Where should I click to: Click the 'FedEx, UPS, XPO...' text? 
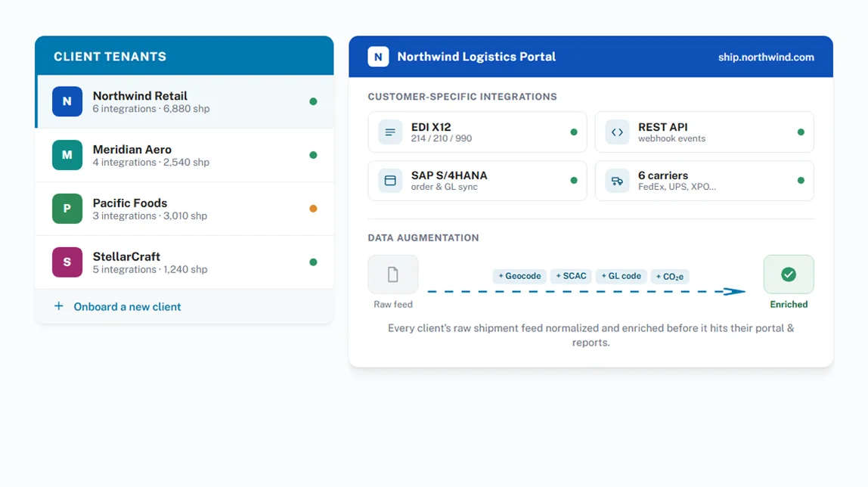pyautogui.click(x=677, y=187)
